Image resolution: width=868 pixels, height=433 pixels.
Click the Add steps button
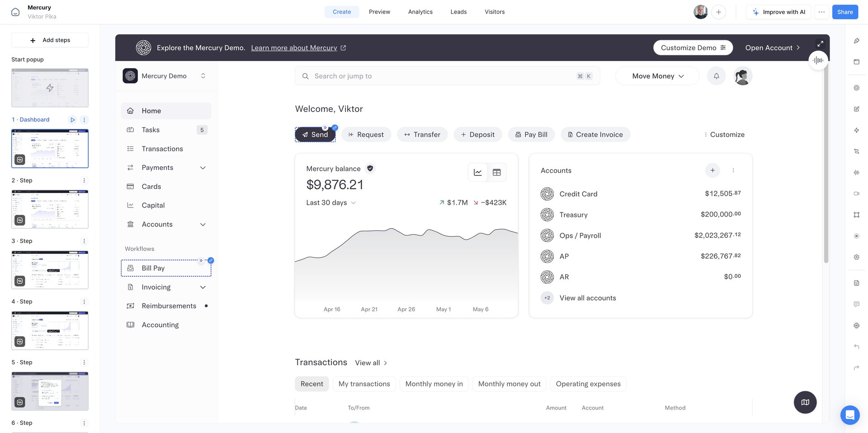click(x=50, y=40)
